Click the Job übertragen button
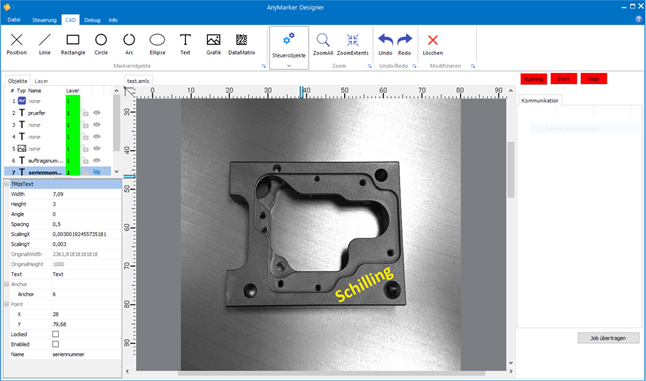646x381 pixels. point(608,338)
